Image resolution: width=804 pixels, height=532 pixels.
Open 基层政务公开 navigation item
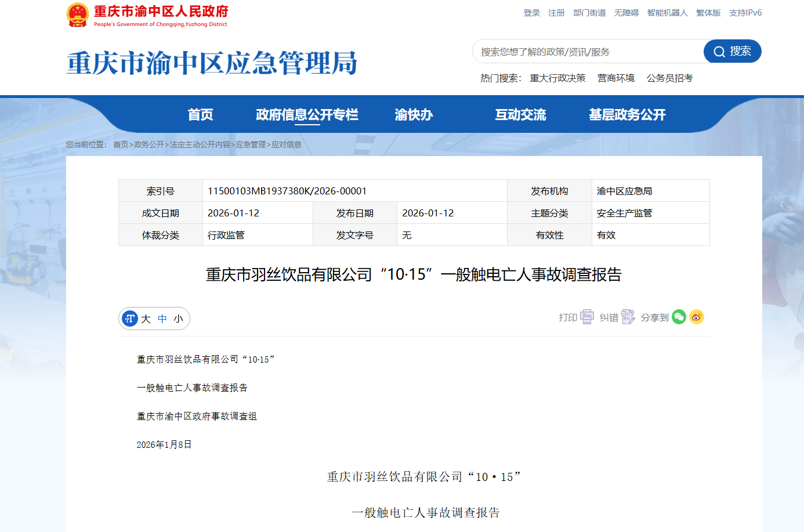pos(627,115)
